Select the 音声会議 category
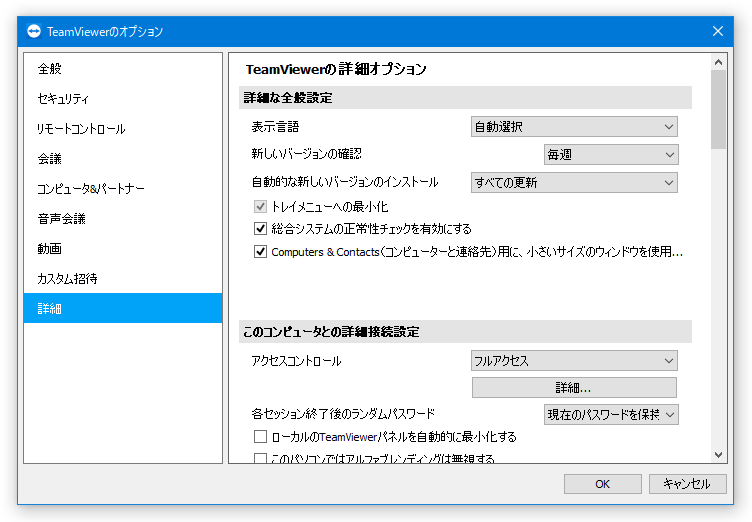Viewport: 752px width, 522px height. [x=123, y=219]
